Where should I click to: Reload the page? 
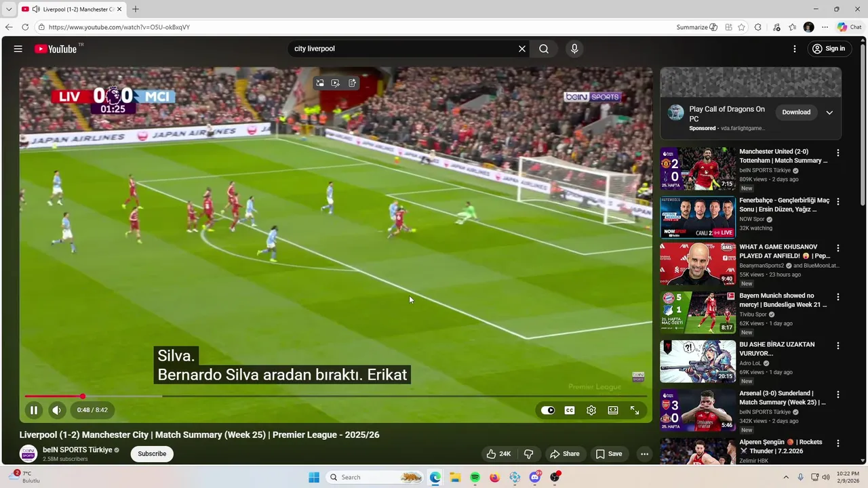[x=25, y=27]
